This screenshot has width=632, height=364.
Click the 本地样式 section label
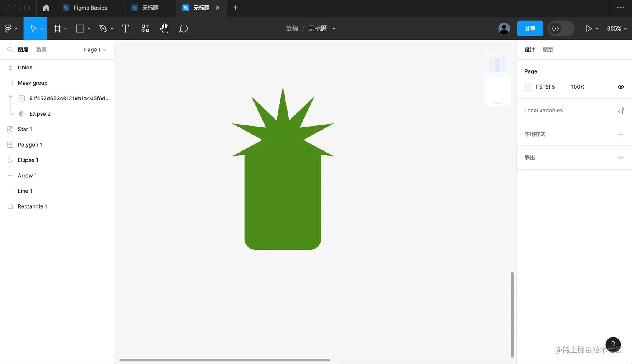coord(535,134)
